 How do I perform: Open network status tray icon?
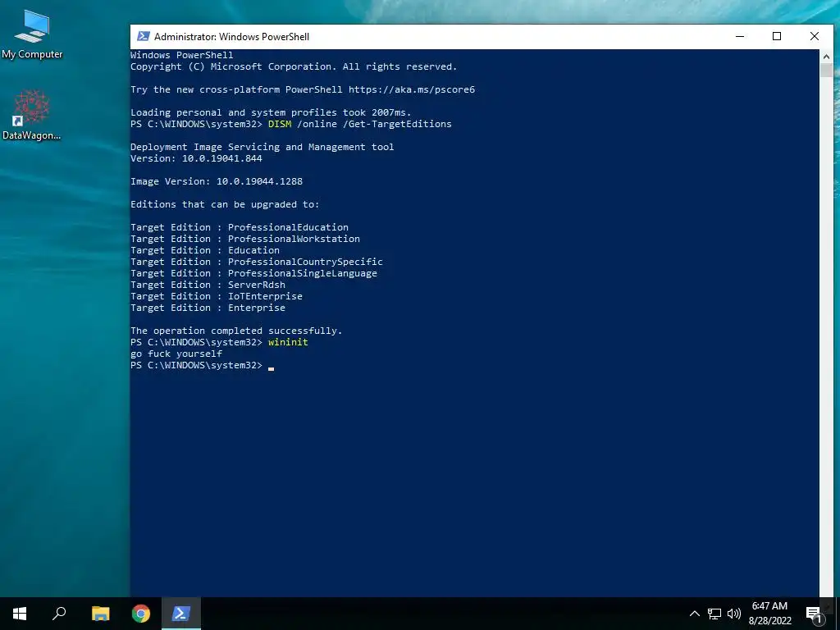(x=714, y=614)
